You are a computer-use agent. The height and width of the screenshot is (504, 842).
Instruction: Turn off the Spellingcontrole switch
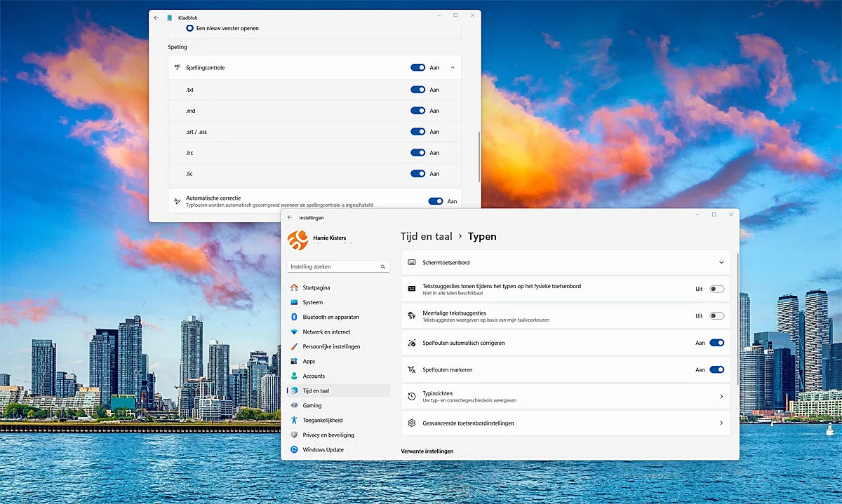418,67
